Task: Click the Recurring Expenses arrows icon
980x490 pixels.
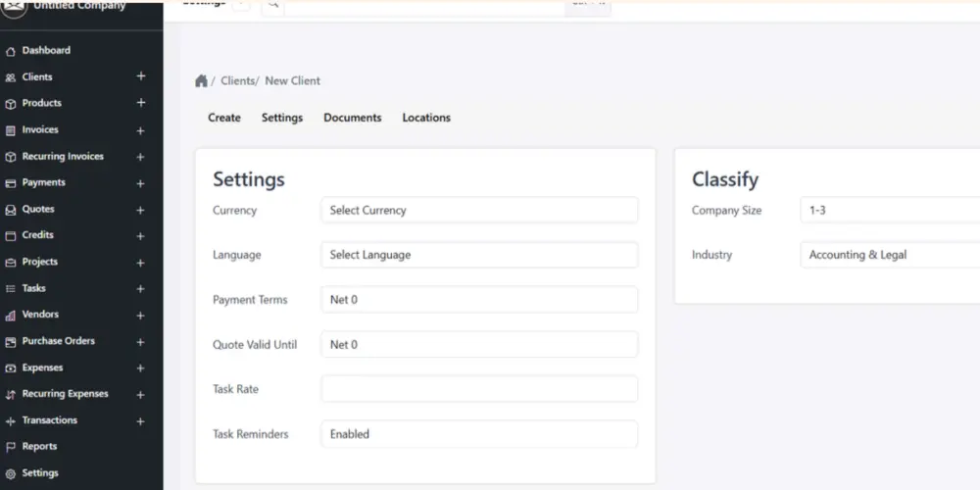Action: [10, 395]
